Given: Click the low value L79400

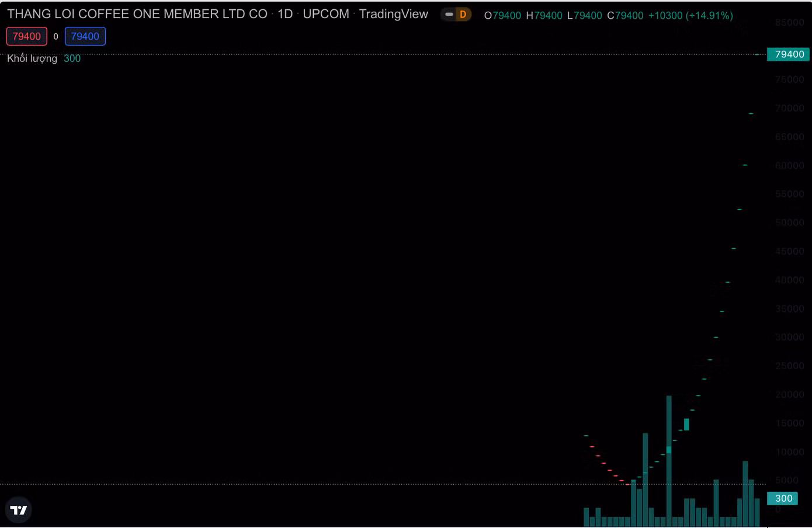Looking at the screenshot, I should click(584, 16).
